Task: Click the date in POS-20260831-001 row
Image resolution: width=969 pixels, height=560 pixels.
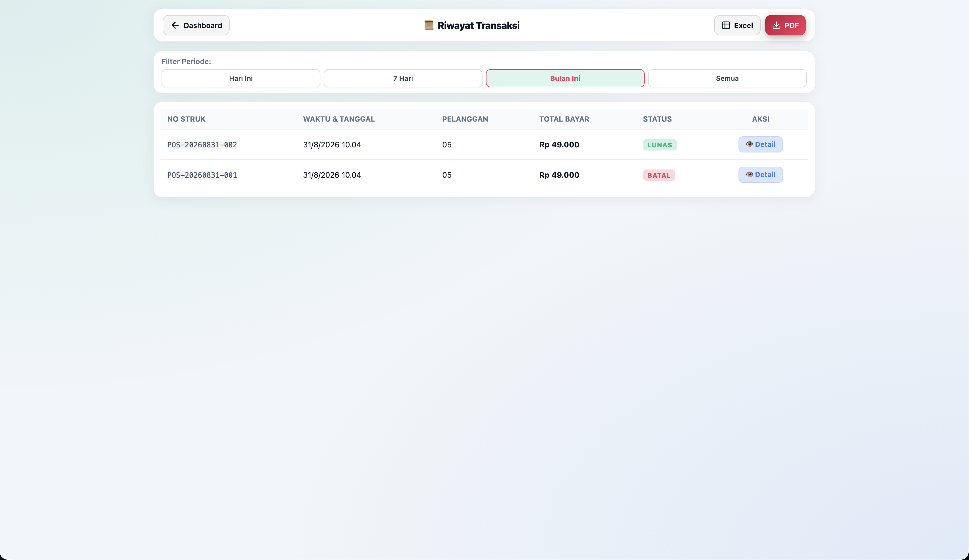Action: pyautogui.click(x=332, y=175)
